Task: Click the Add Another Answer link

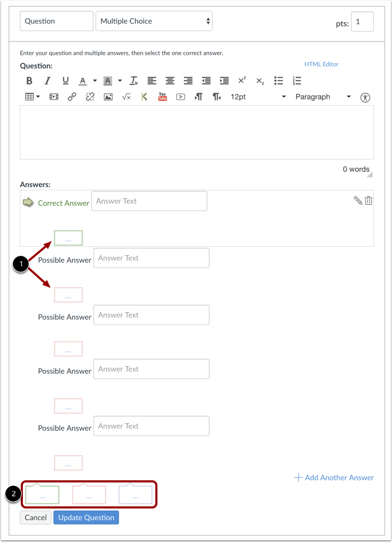Action: click(x=334, y=478)
